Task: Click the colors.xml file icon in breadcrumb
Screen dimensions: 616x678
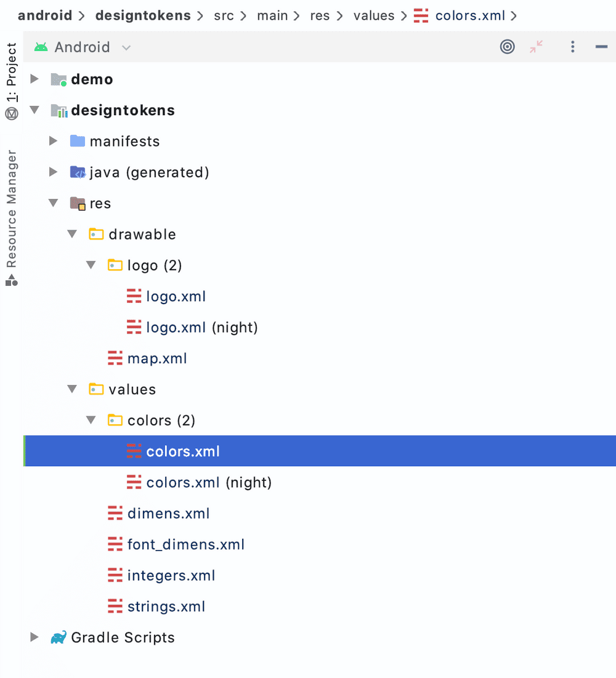Action: pyautogui.click(x=420, y=15)
